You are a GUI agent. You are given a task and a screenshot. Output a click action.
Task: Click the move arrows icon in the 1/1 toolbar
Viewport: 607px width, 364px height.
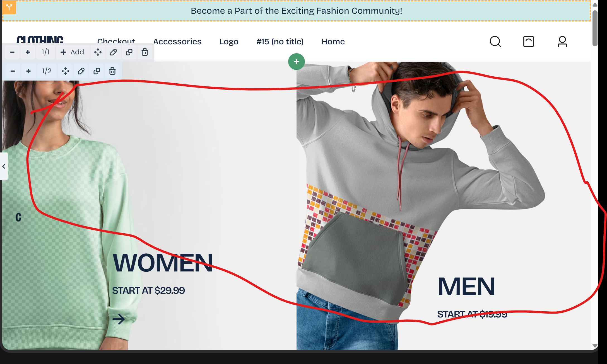98,52
